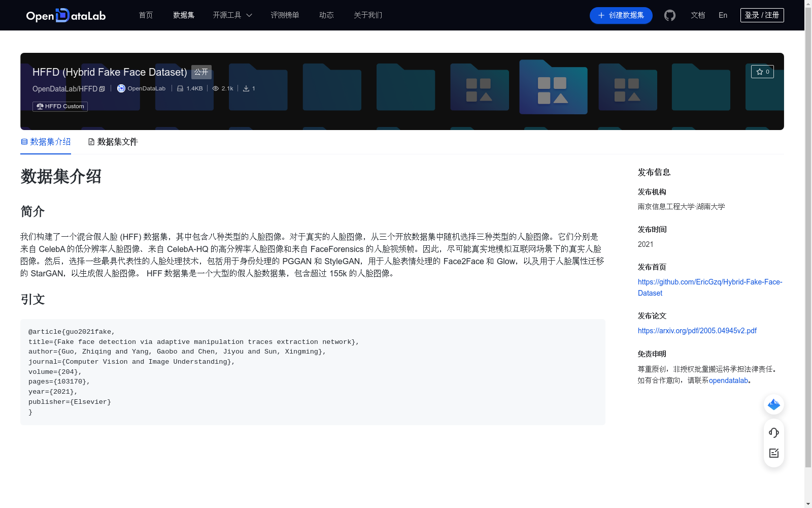This screenshot has width=812, height=508.
Task: Open the Hybrid-Fake-Face-Dataset GitHub link
Action: pyautogui.click(x=710, y=288)
